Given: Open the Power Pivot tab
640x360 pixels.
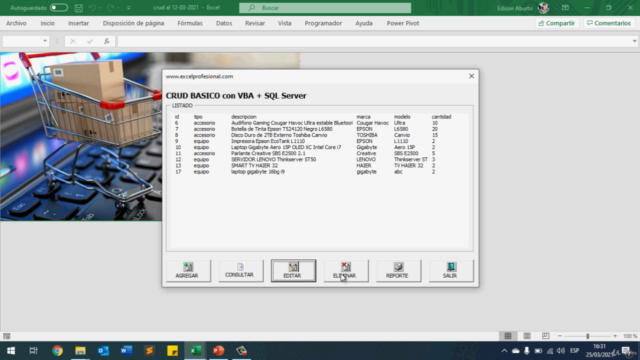Looking at the screenshot, I should (403, 23).
